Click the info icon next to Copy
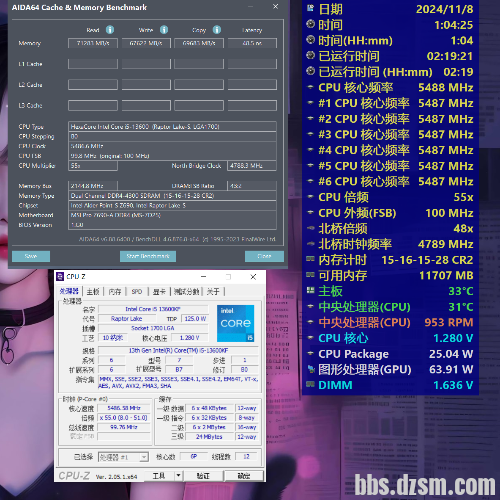 click(x=217, y=30)
